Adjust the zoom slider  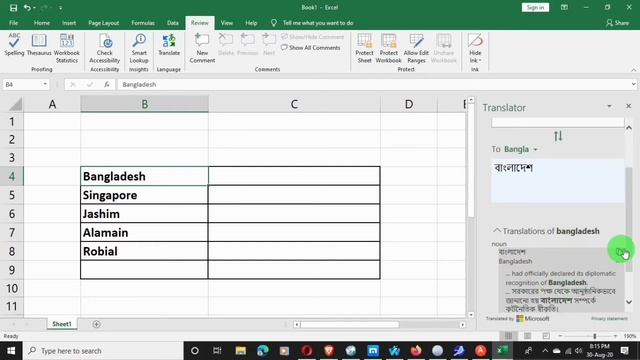(x=594, y=336)
